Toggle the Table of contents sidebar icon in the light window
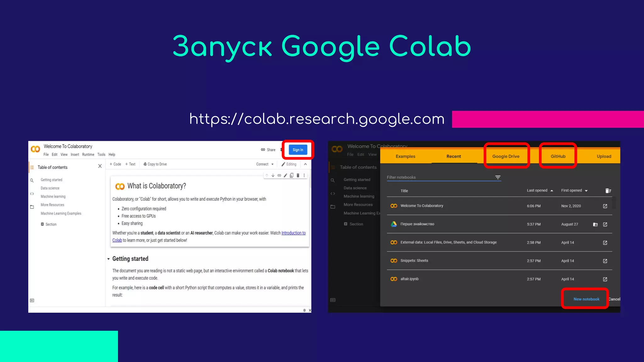Viewport: 644px width, 362px height. (32, 167)
